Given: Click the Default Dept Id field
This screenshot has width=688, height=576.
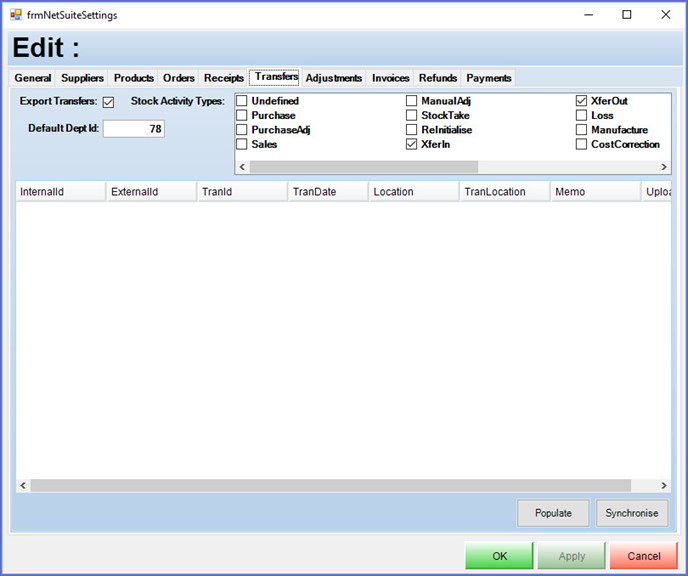Looking at the screenshot, I should (134, 129).
